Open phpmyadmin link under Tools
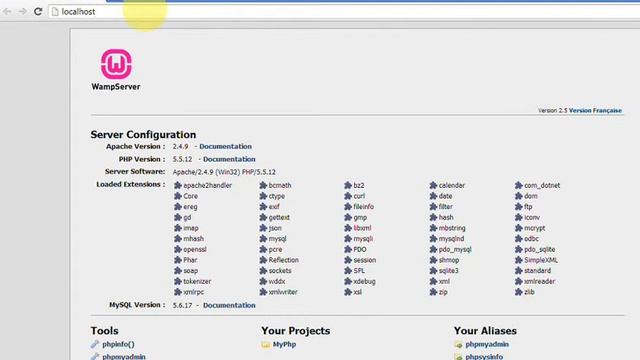The image size is (640, 360). (124, 357)
